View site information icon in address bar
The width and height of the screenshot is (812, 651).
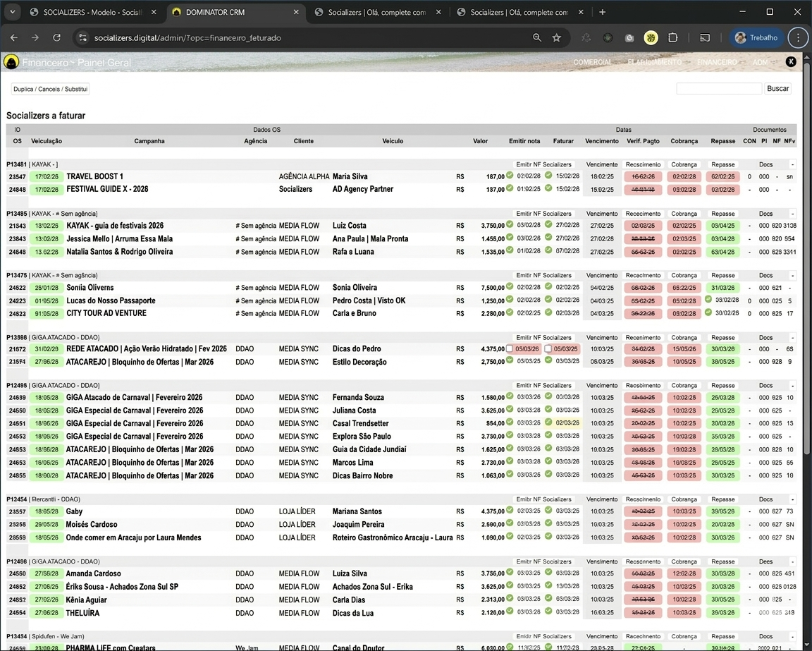coord(82,38)
